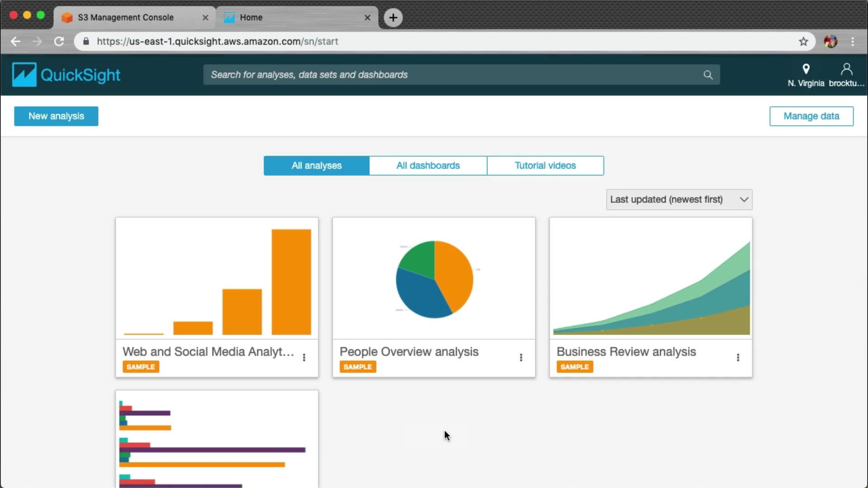Screen dimensions: 868x488
Task: Open options menu for Business Review analysis
Action: pos(738,357)
